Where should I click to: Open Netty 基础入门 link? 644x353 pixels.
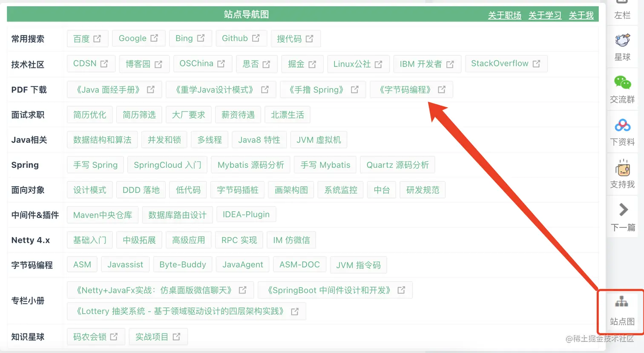89,240
